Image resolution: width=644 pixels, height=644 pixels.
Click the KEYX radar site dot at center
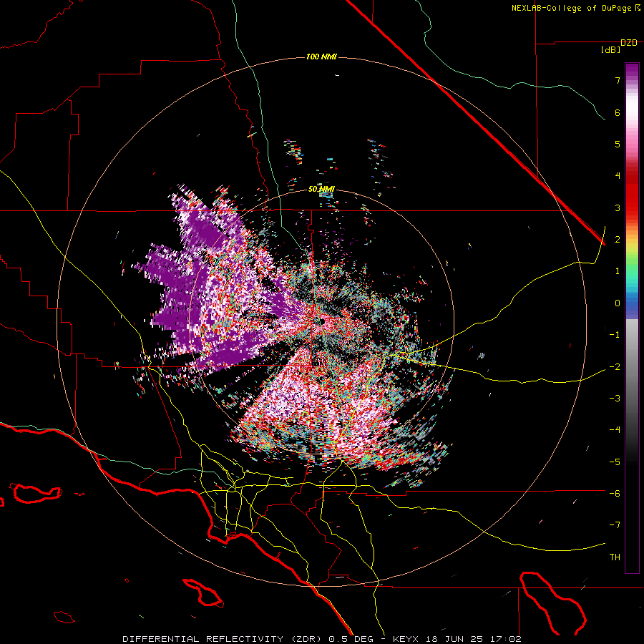323,321
